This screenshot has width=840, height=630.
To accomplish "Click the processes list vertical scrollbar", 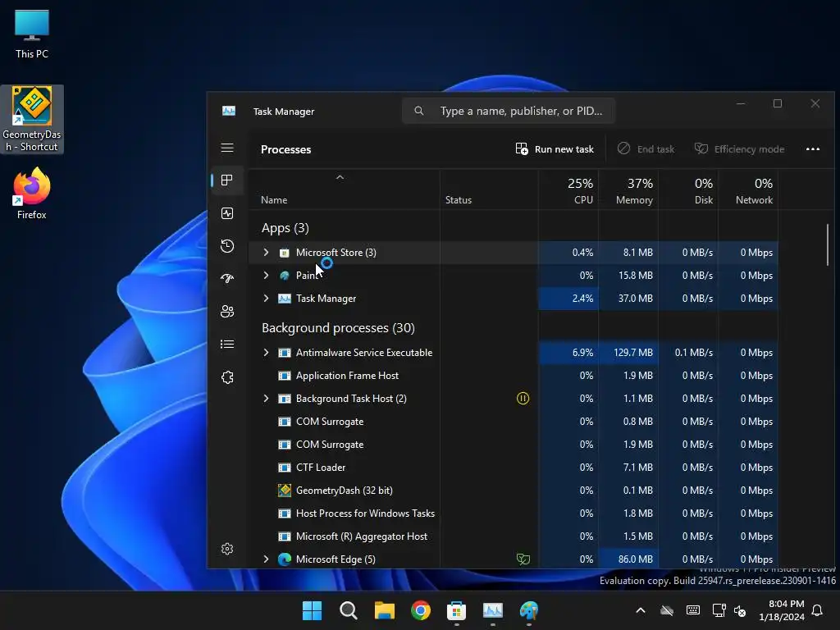I will 827,244.
